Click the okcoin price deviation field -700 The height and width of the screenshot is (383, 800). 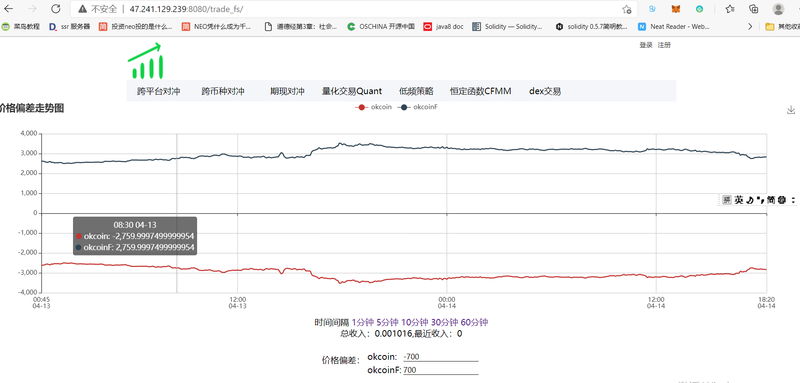click(440, 357)
